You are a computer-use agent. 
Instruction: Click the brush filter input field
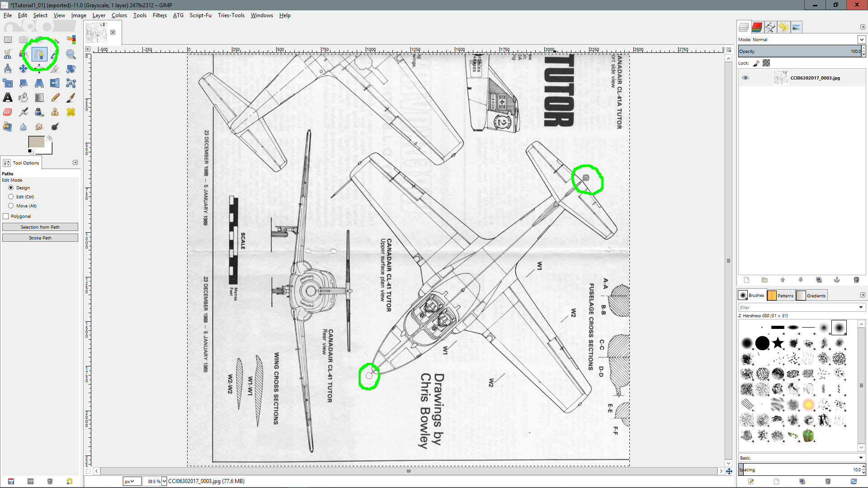[798, 307]
